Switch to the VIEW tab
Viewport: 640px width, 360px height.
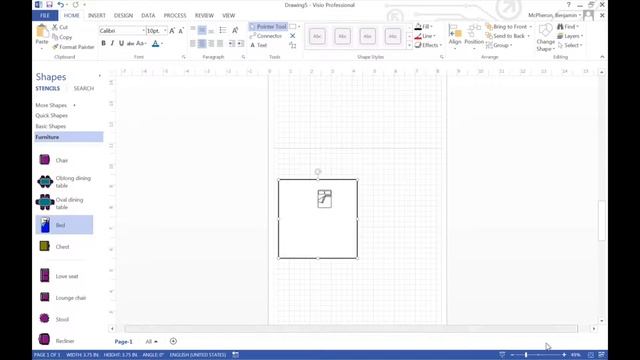click(229, 16)
